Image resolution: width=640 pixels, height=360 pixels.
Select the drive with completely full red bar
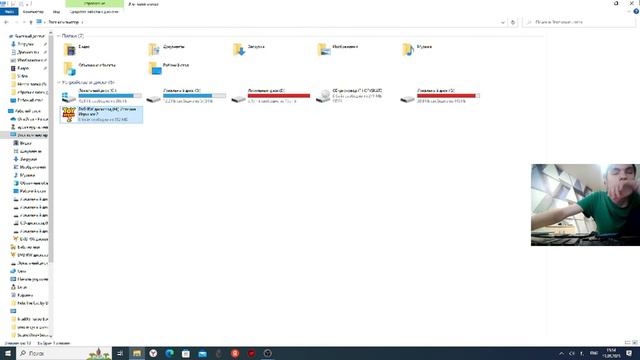click(271, 96)
